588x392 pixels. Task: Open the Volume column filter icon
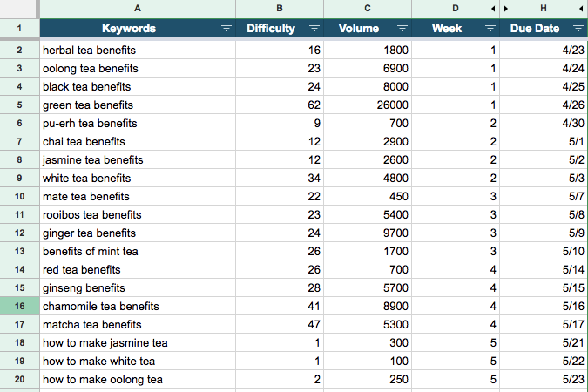(x=402, y=28)
